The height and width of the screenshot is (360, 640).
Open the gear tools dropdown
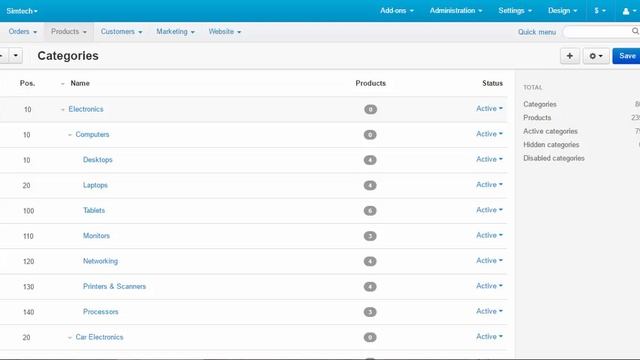pyautogui.click(x=596, y=56)
